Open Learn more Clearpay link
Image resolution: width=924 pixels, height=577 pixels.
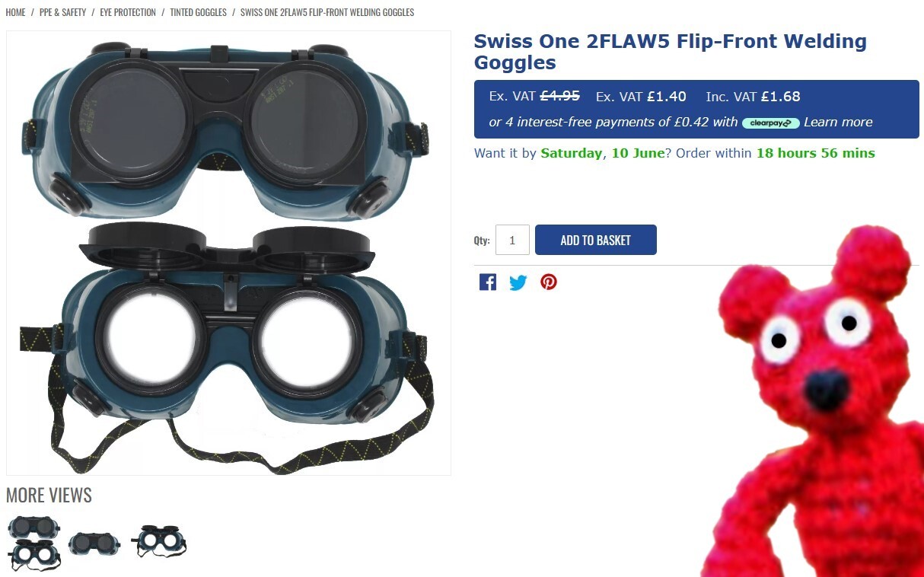tap(838, 122)
